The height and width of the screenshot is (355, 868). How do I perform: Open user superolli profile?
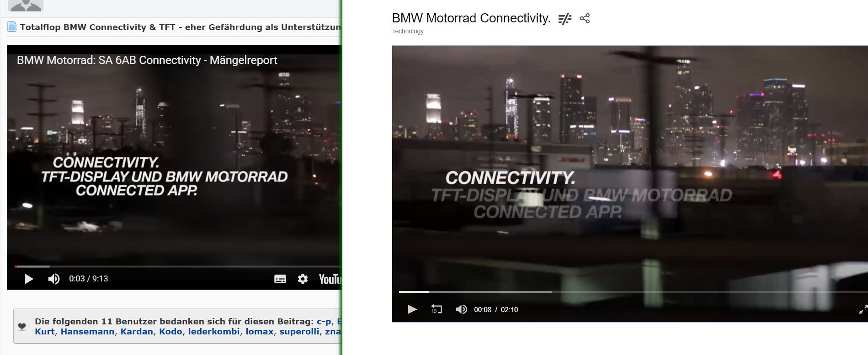coord(299,332)
